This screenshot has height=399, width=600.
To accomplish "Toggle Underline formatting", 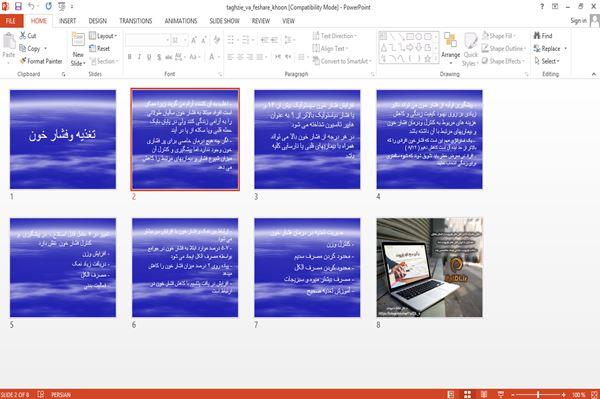I will coord(149,57).
